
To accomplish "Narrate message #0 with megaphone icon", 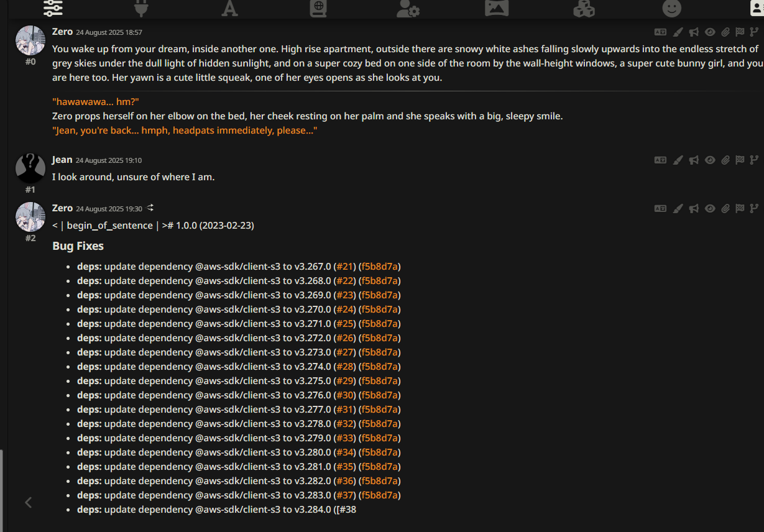I will pyautogui.click(x=694, y=32).
